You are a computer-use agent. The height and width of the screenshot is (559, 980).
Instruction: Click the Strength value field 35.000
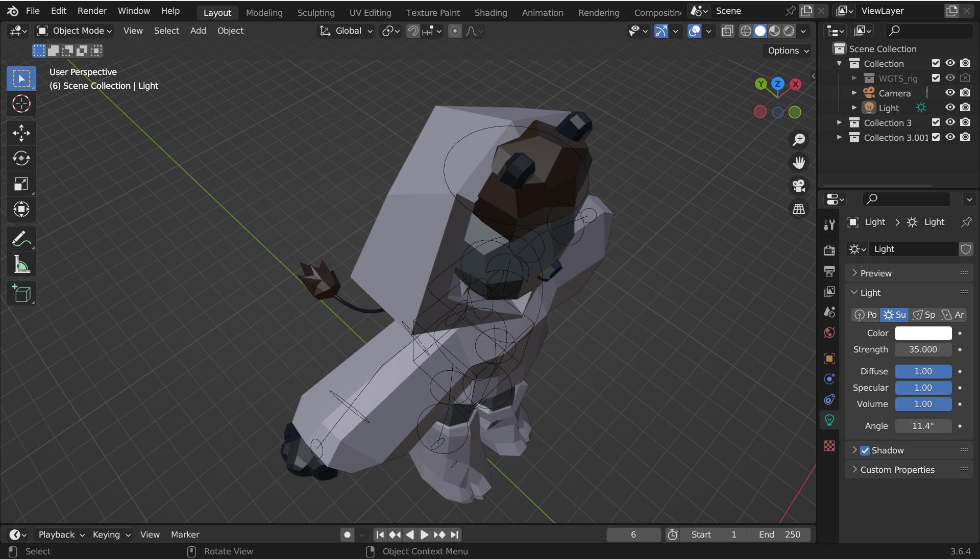(923, 349)
